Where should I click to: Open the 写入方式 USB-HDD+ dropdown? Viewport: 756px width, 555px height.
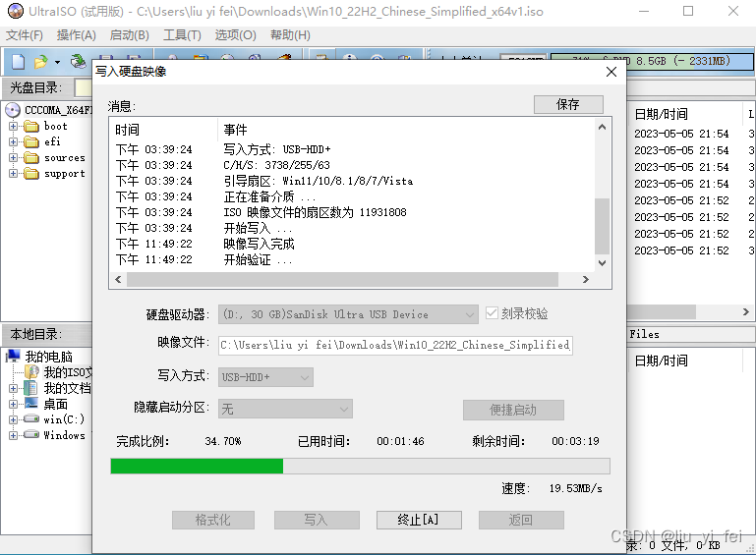(265, 377)
